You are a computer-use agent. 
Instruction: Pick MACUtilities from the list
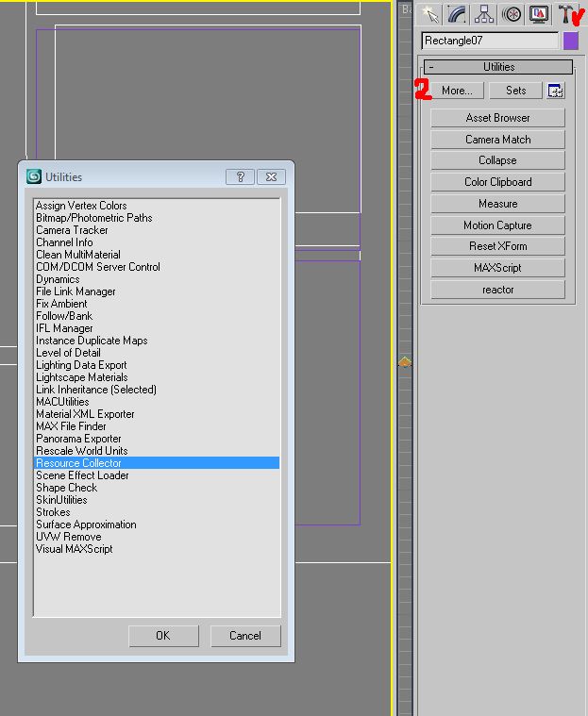[157, 402]
